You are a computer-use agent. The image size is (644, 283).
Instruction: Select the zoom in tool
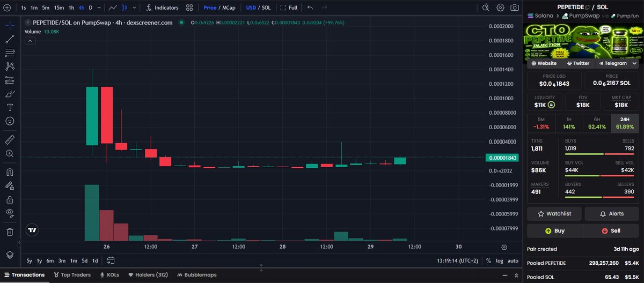coord(10,154)
